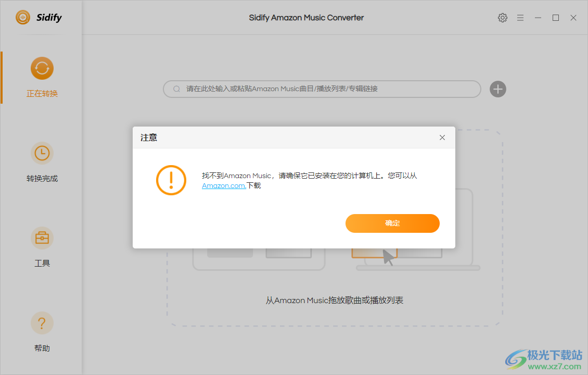Confirm dialog with 确定 button

tap(392, 223)
